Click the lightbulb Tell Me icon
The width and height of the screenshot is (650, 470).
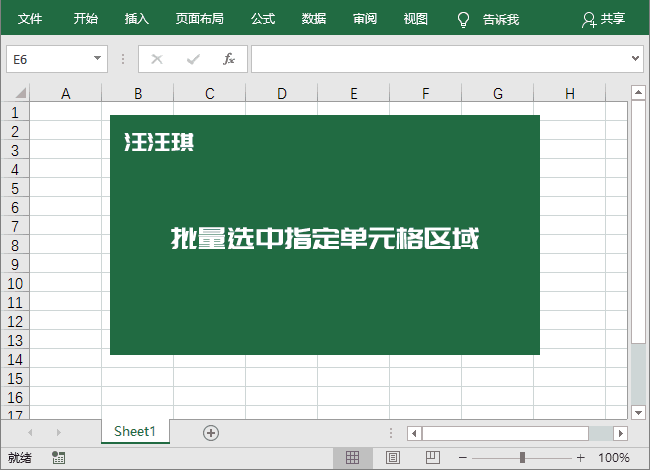pos(463,19)
